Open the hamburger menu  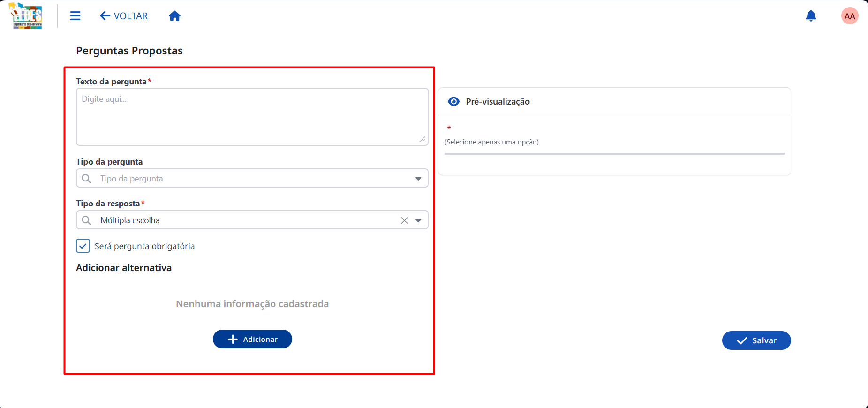(75, 16)
